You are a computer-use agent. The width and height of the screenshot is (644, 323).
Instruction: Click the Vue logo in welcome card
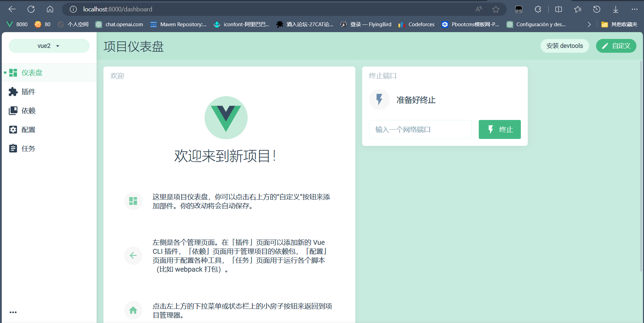pyautogui.click(x=226, y=118)
